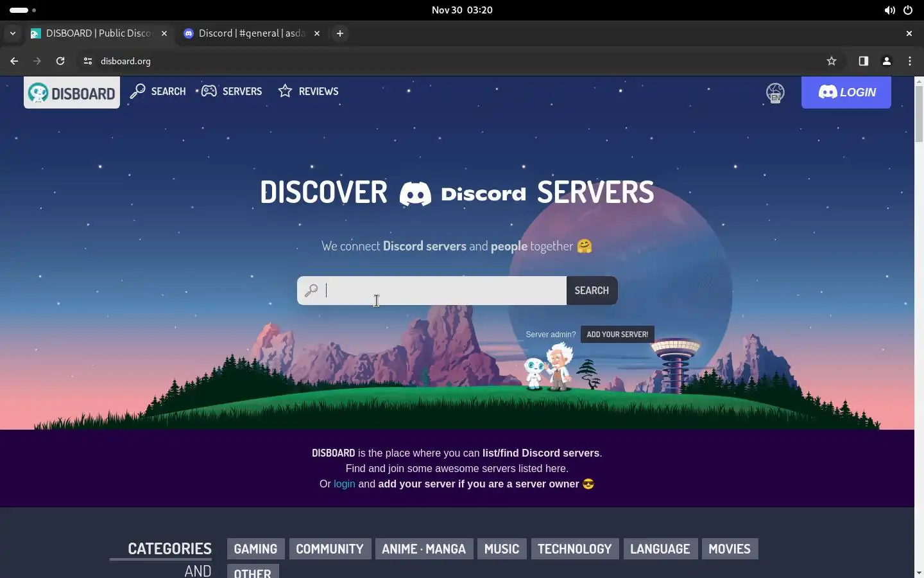Click the scrollbar down arrow

pos(919,572)
